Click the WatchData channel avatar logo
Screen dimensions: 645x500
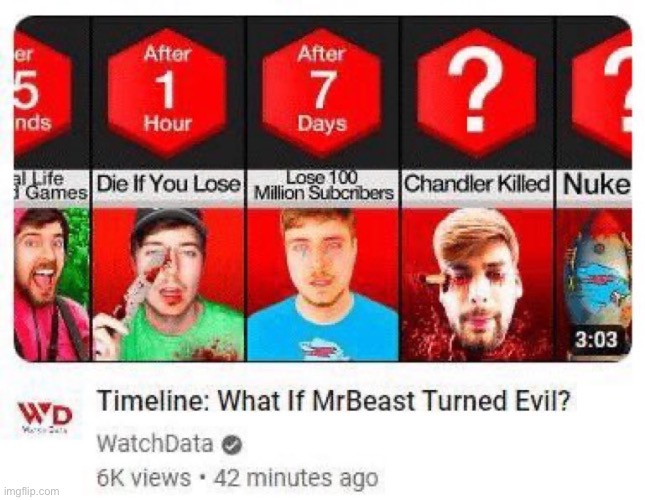pos(45,417)
